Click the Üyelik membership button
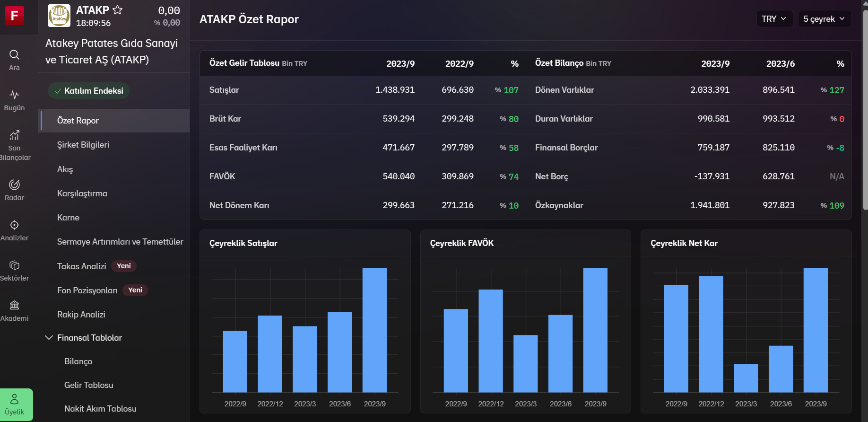The height and width of the screenshot is (422, 868). (17, 404)
